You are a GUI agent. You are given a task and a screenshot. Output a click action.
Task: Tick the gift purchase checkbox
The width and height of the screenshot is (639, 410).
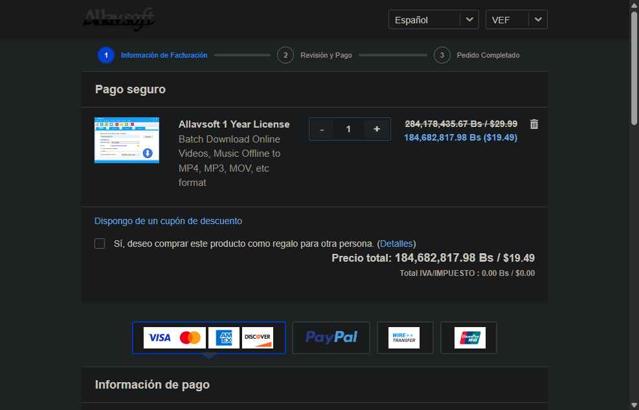(x=100, y=244)
